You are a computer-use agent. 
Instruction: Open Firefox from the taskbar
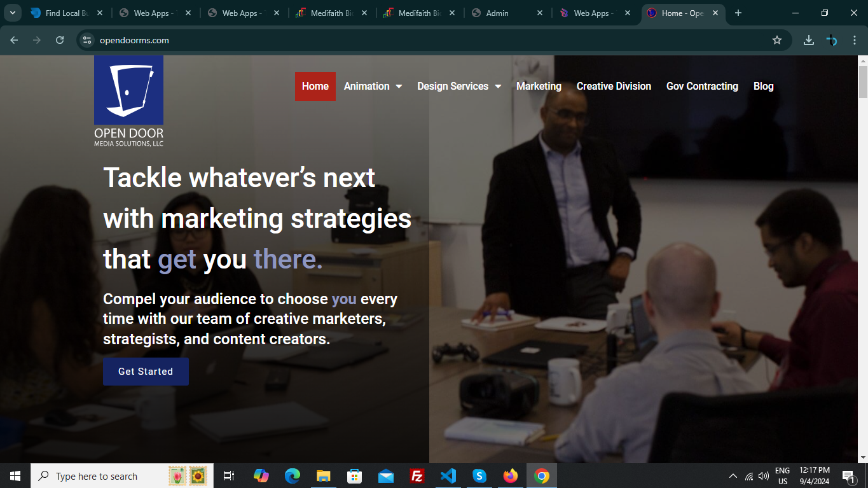[510, 476]
